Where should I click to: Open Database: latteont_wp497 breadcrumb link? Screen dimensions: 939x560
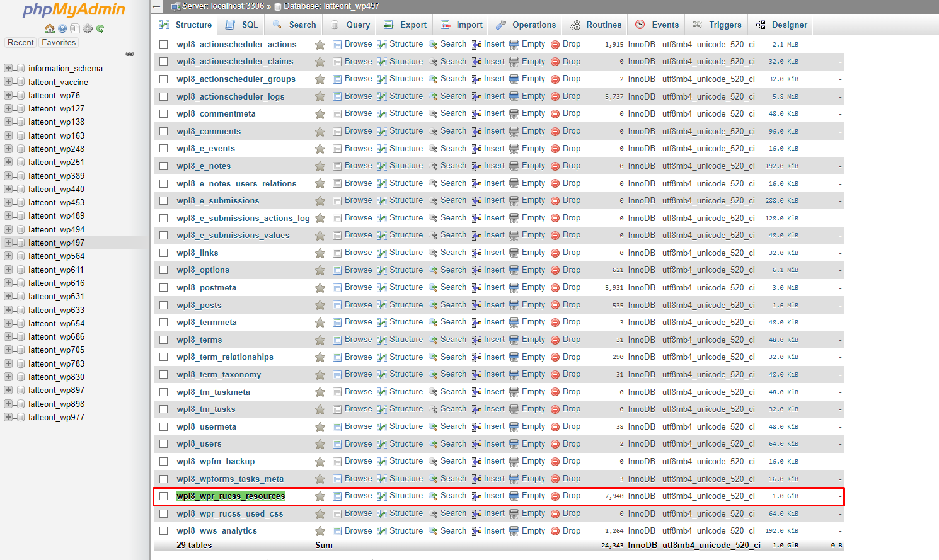click(331, 6)
